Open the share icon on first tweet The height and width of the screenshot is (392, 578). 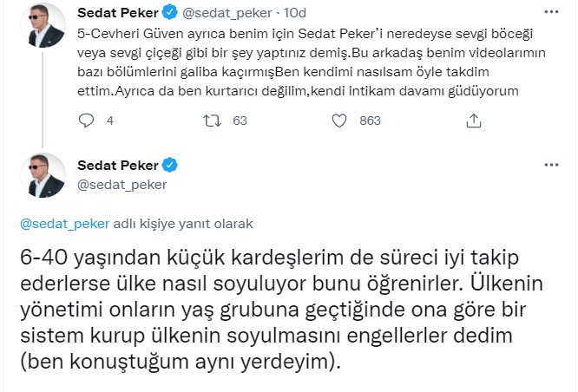point(474,121)
